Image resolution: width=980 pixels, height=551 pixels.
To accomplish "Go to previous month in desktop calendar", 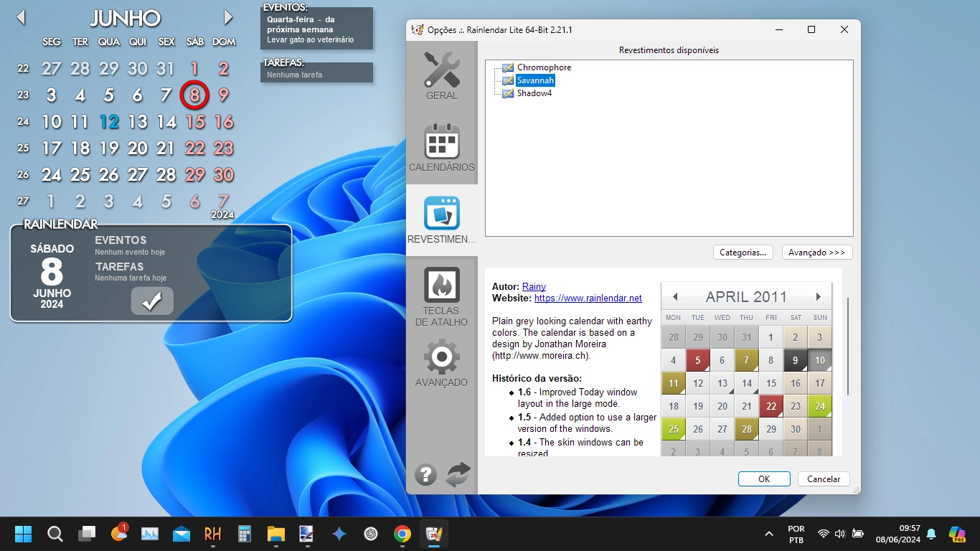I will point(21,17).
